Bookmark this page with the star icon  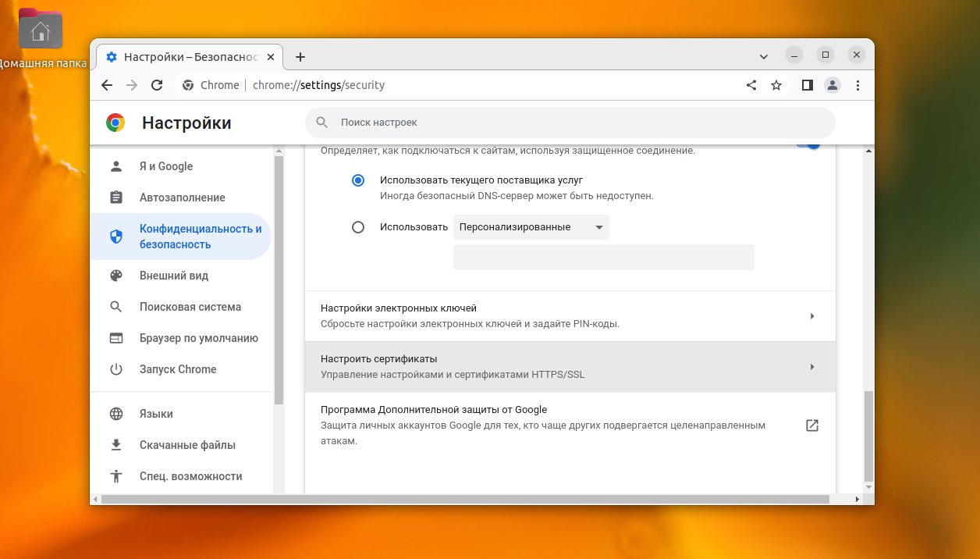tap(776, 85)
